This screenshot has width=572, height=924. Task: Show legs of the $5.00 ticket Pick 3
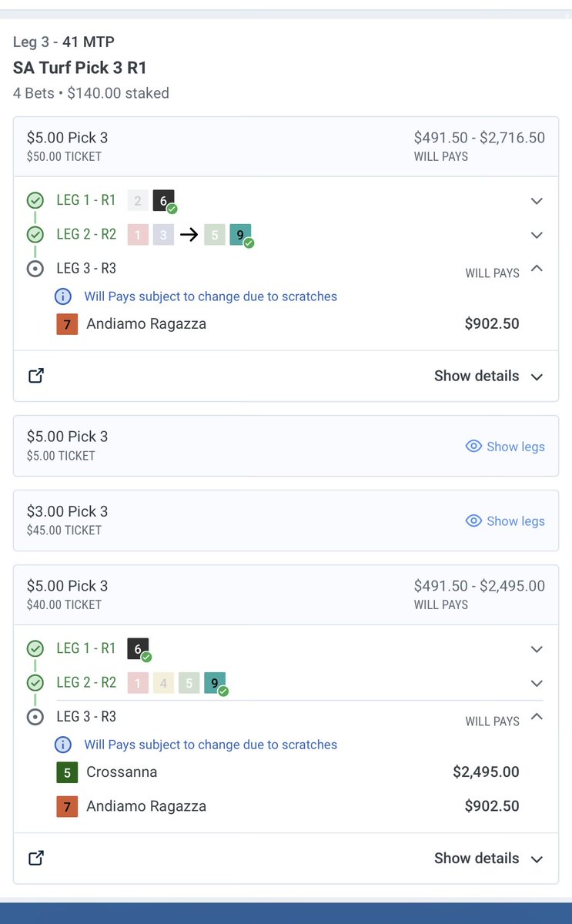point(505,447)
